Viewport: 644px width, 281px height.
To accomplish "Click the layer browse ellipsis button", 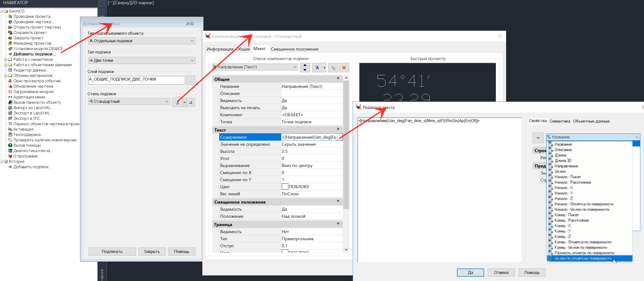I will click(190, 80).
